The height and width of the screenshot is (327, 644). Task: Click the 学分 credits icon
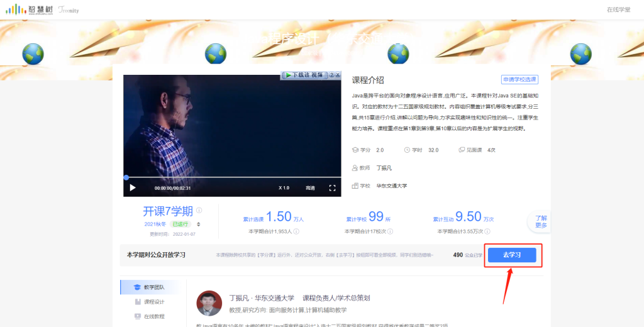click(x=355, y=150)
